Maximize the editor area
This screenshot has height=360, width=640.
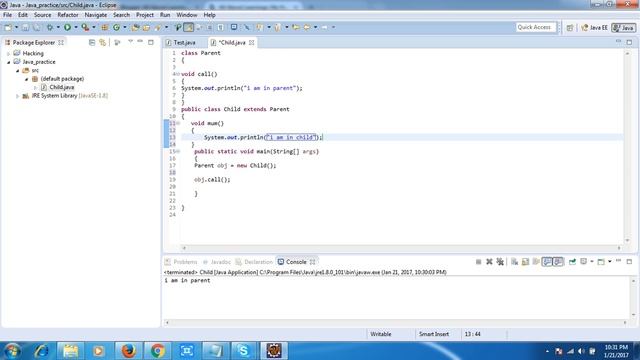pyautogui.click(x=629, y=42)
